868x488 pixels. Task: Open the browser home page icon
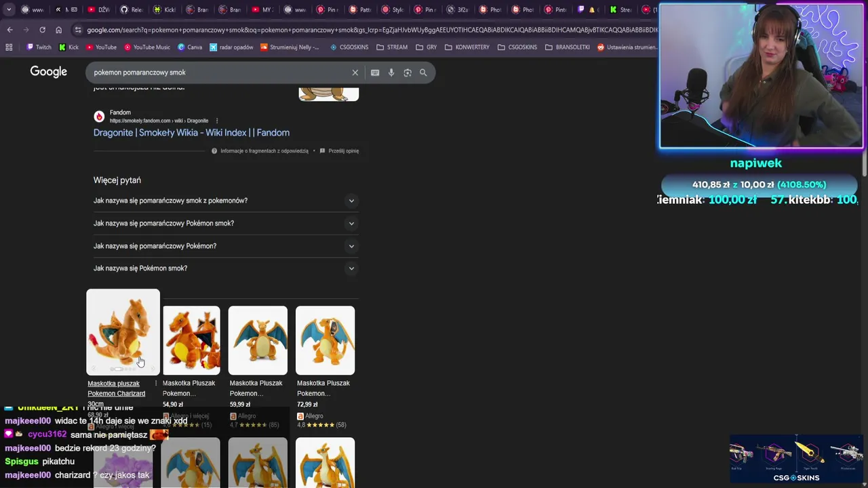point(58,30)
